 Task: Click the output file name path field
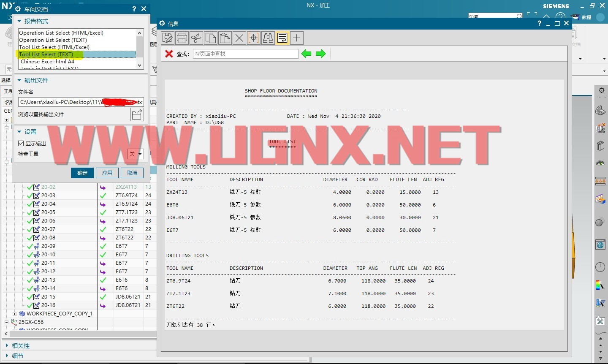coord(81,102)
